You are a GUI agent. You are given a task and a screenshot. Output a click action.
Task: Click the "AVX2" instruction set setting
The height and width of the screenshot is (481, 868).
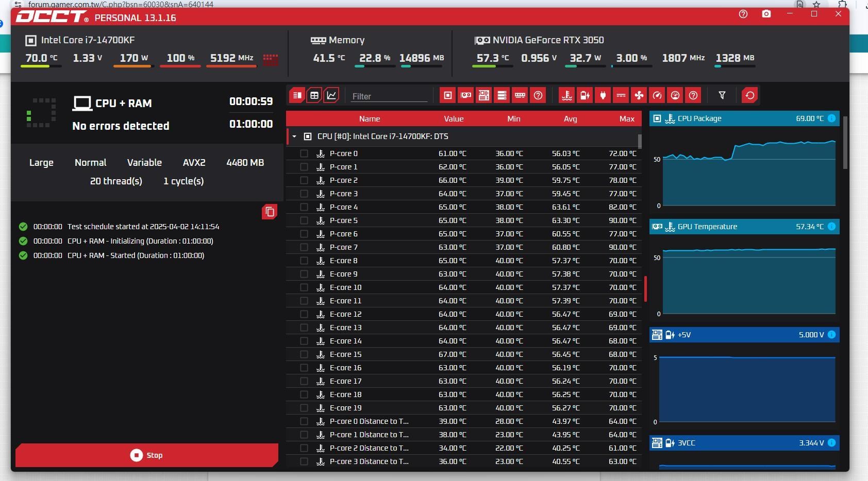pos(194,163)
